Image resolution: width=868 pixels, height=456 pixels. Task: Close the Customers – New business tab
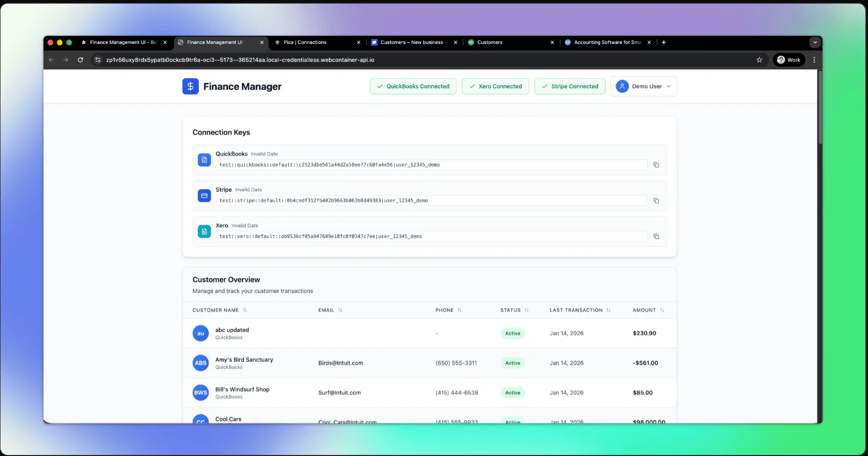tap(455, 42)
